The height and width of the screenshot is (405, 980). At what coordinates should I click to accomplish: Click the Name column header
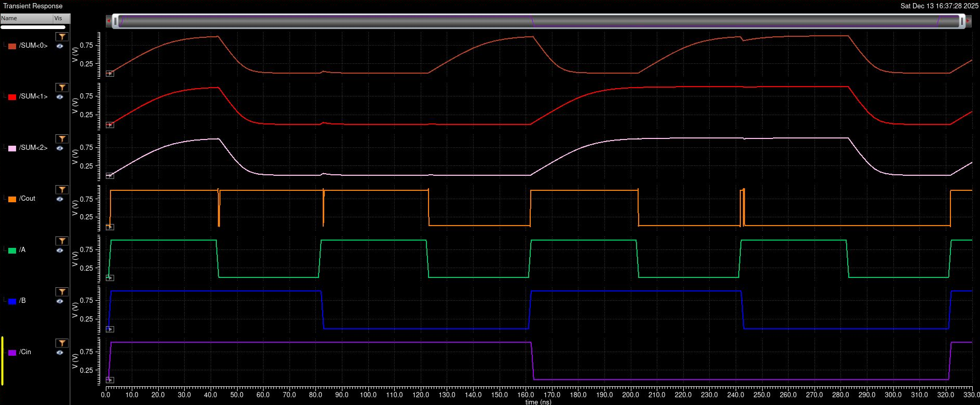(x=26, y=18)
